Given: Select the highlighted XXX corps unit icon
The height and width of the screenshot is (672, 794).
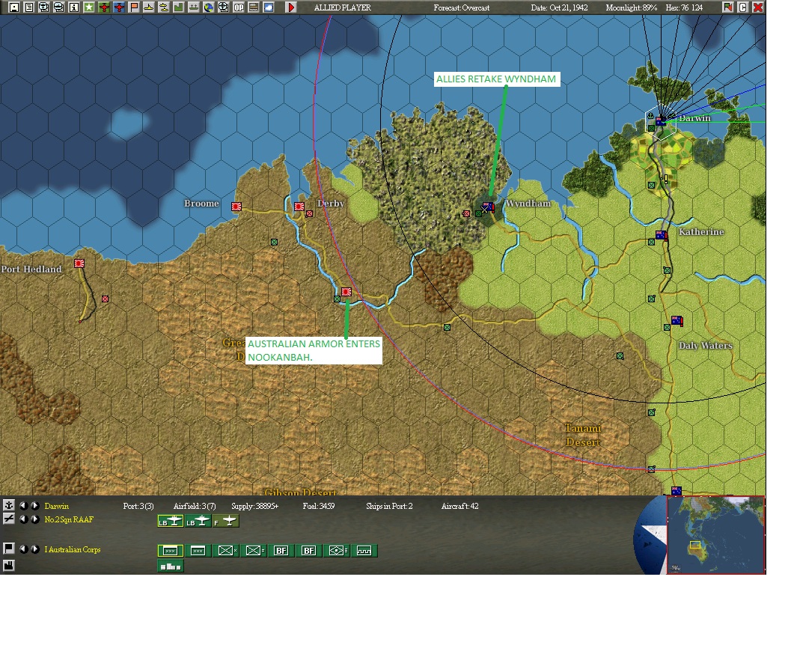Looking at the screenshot, I should [171, 551].
